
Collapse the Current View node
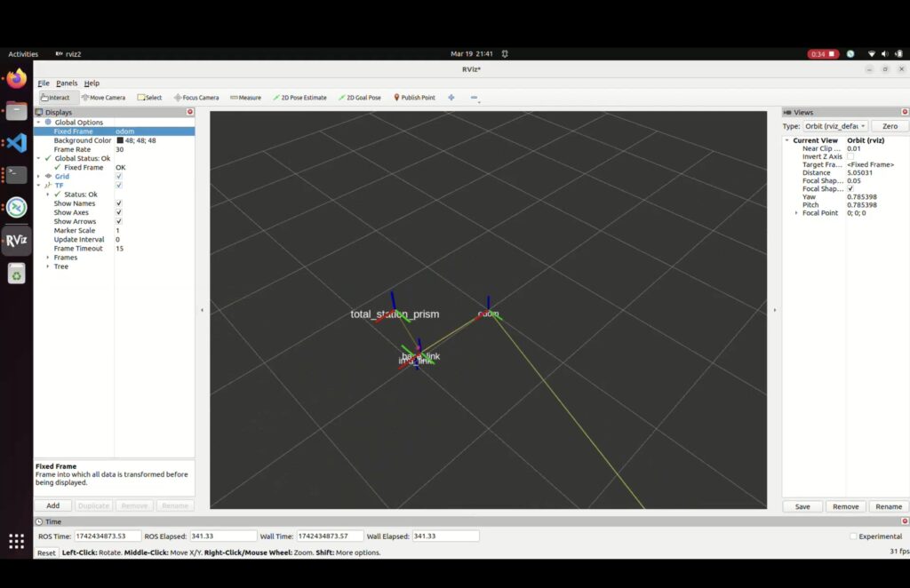(x=787, y=140)
